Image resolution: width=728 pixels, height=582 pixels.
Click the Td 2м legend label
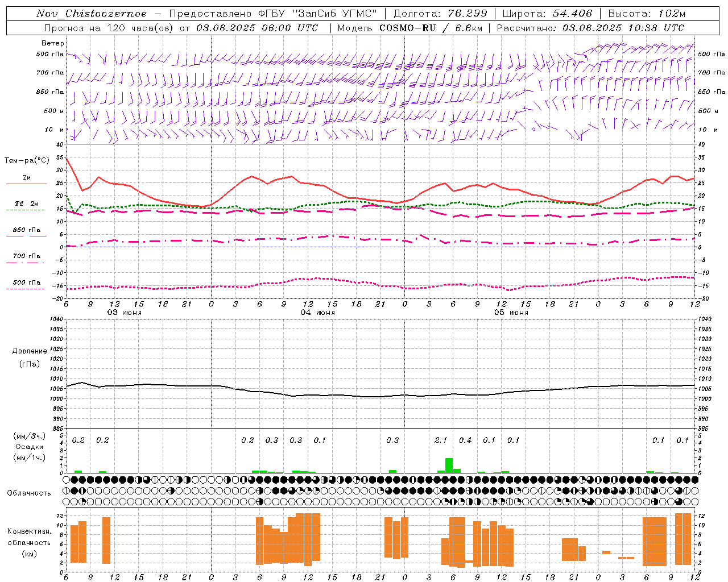click(27, 203)
